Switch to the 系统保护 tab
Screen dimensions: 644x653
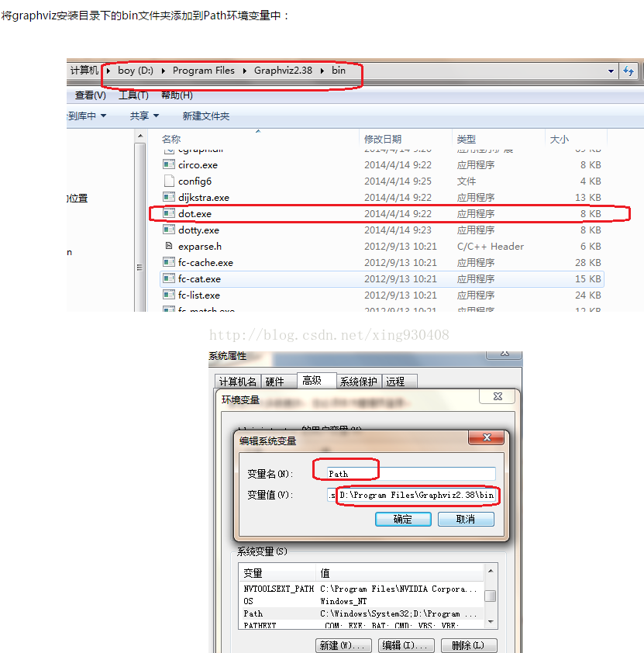pos(358,382)
